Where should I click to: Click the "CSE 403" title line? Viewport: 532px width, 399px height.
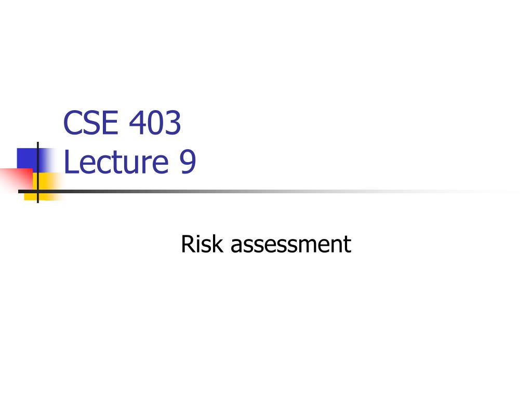coord(122,124)
